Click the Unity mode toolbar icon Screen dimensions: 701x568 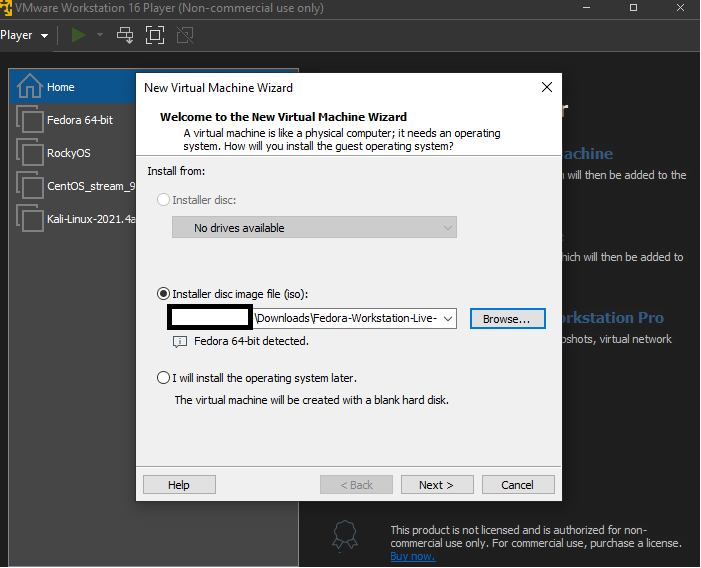point(184,35)
